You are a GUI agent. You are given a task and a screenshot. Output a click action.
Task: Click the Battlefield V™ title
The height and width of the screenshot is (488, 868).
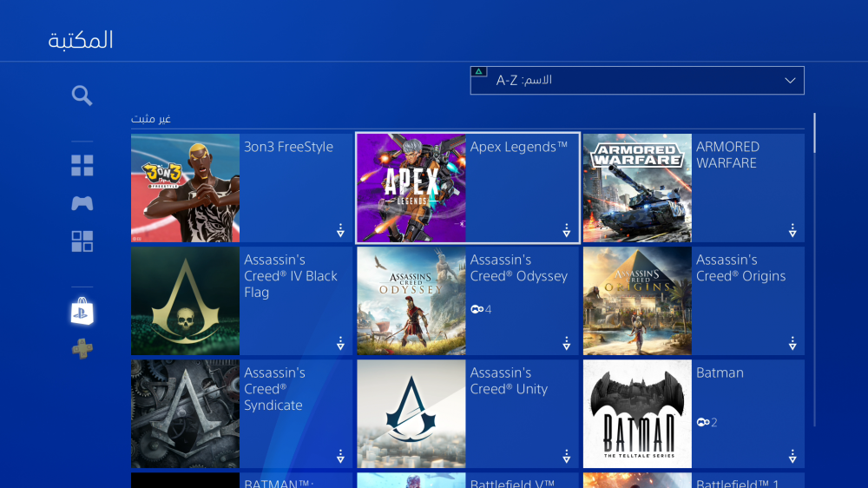pos(512,483)
